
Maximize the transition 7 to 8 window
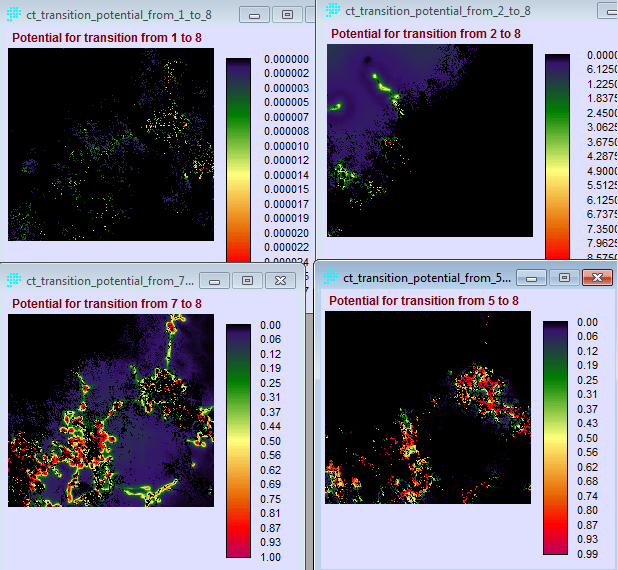(x=249, y=281)
